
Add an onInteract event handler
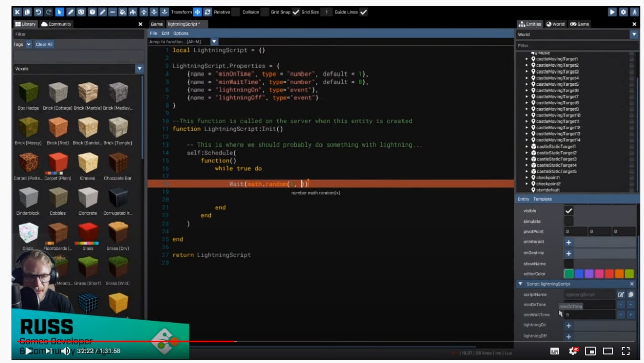coord(569,242)
